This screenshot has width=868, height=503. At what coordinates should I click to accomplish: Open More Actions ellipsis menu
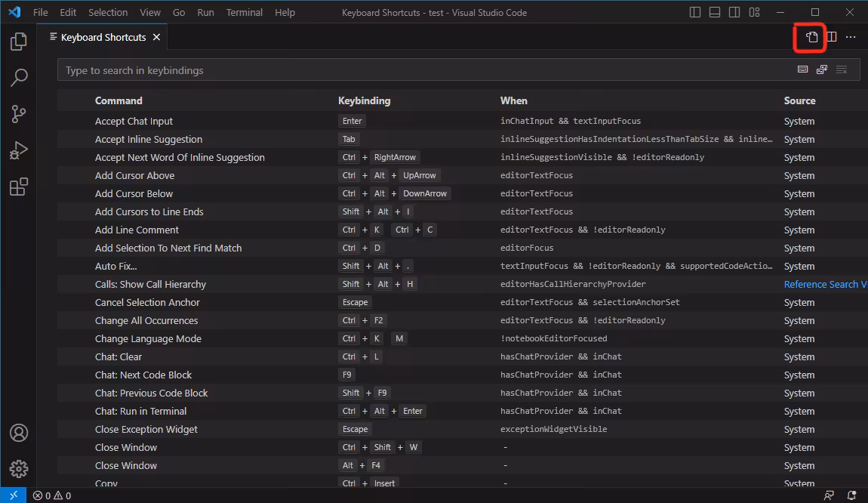tap(851, 37)
